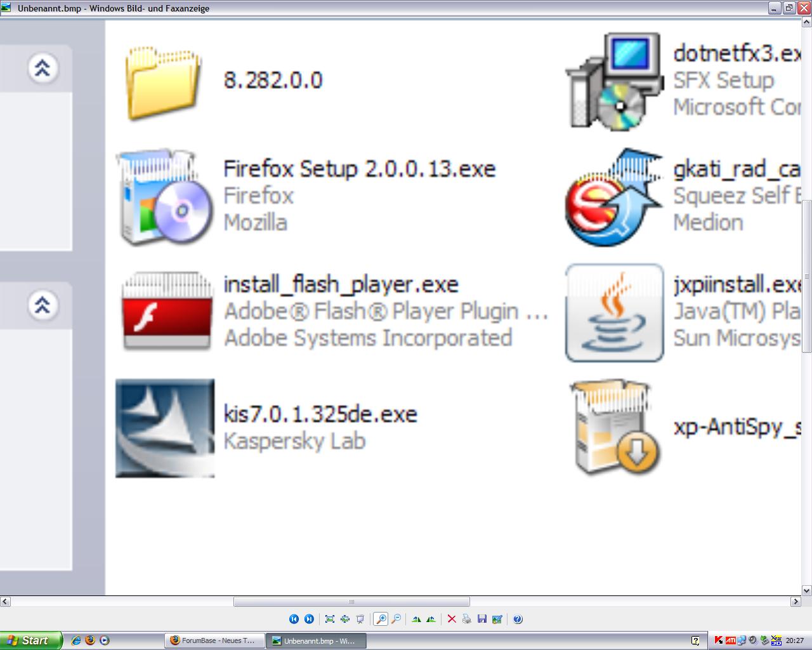The width and height of the screenshot is (812, 650).
Task: Click the ATI tray icon
Action: coord(730,640)
